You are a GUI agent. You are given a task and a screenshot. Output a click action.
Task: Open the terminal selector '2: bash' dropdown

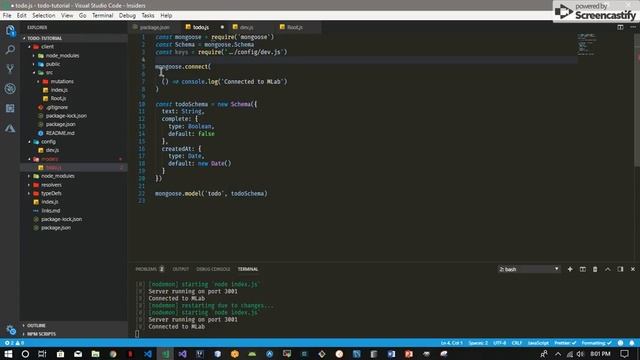(529, 269)
